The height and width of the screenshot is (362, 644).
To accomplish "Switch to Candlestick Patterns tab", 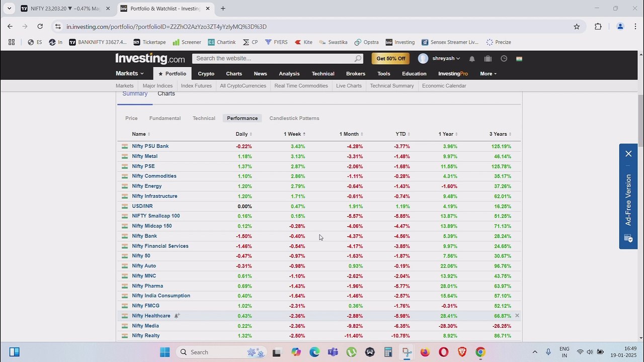I will pyautogui.click(x=294, y=118).
